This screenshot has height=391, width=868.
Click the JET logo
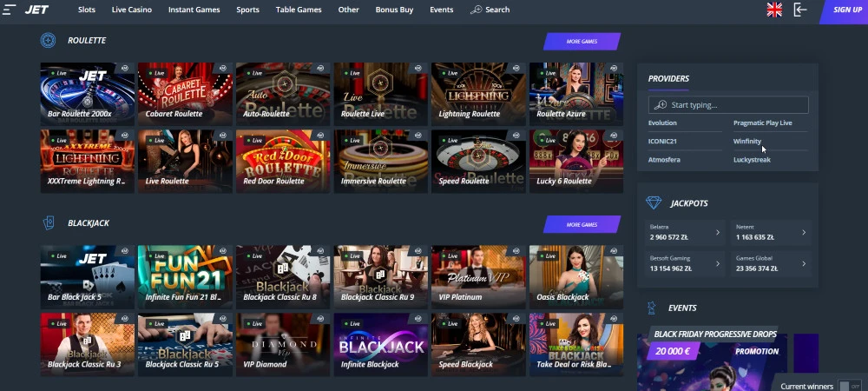36,10
